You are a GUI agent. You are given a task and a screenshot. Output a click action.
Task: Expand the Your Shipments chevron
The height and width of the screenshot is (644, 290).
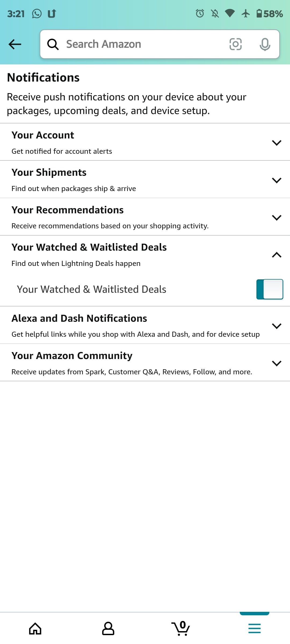pos(277,180)
